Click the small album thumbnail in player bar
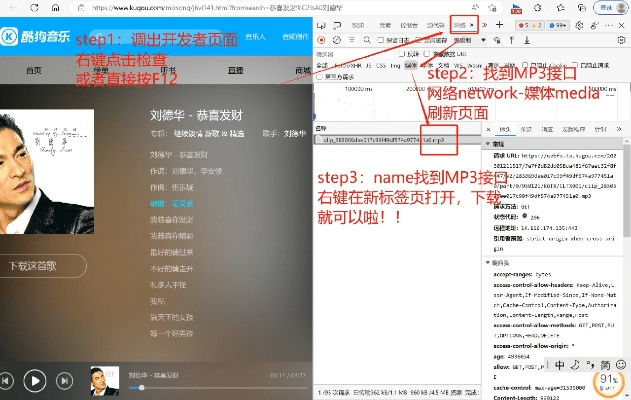 pos(105,381)
